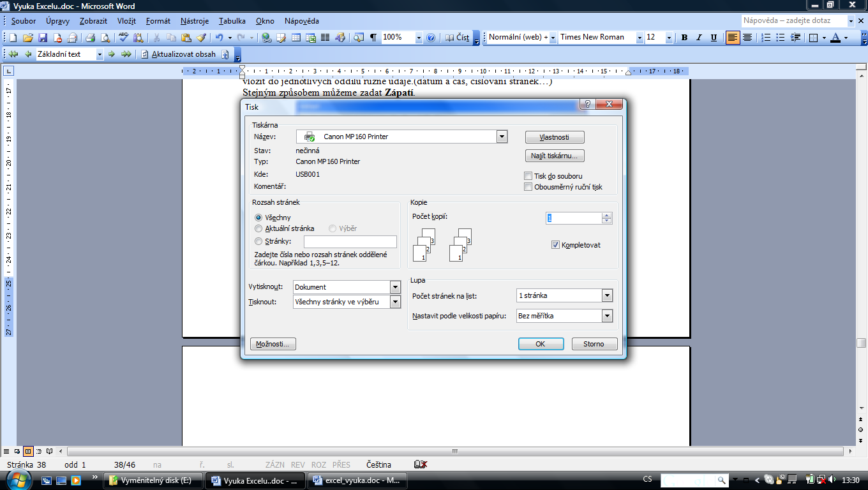Open Word Help question icon
This screenshot has width=868, height=490.
(431, 38)
